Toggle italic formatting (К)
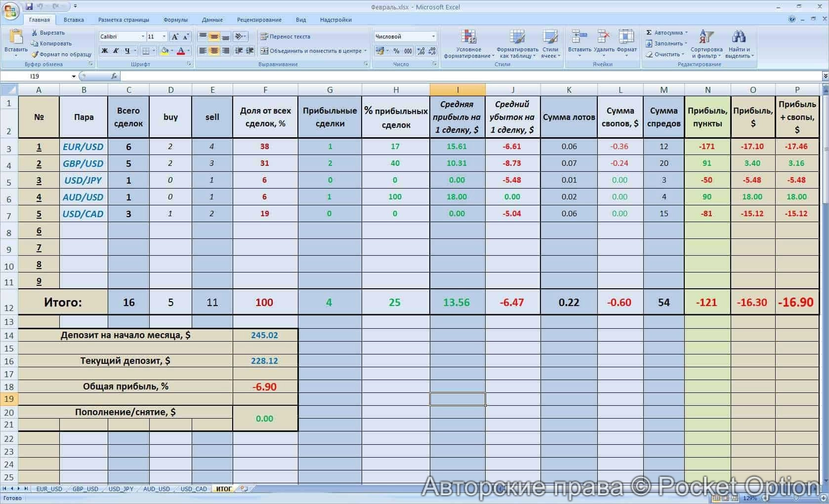Viewport: 829px width, 504px height. click(x=116, y=51)
